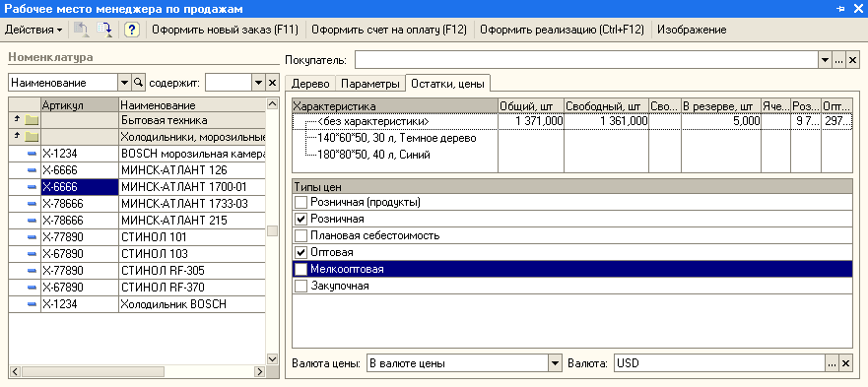This screenshot has height=387, width=868.
Task: Clear the содержит filter with X
Action: click(x=272, y=83)
